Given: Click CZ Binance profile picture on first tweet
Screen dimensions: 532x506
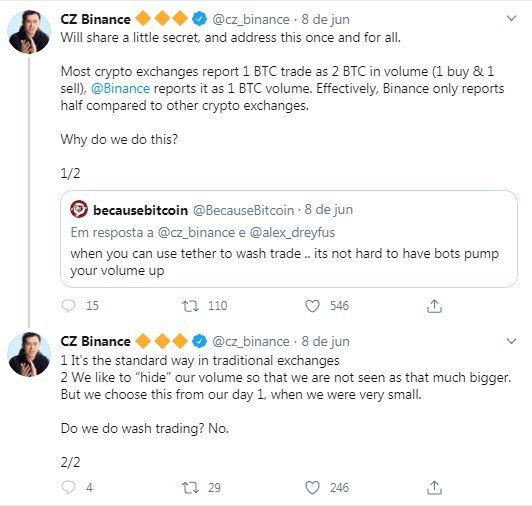Looking at the screenshot, I should click(29, 32).
